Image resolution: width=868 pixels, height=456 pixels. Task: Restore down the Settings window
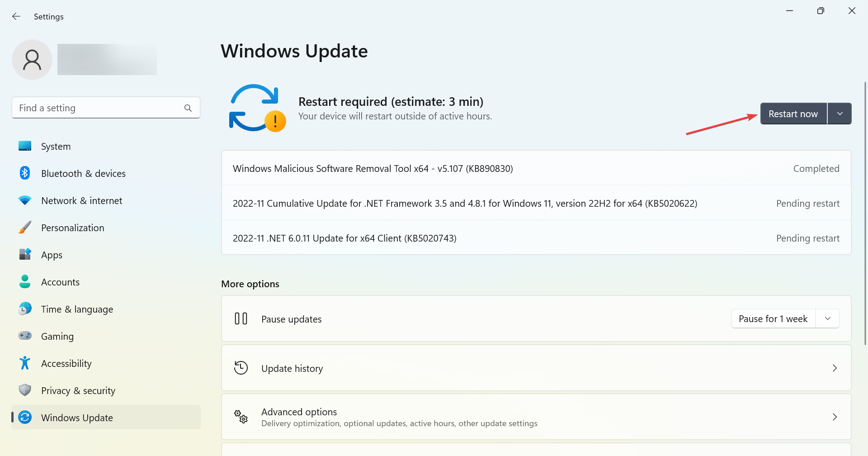[821, 11]
